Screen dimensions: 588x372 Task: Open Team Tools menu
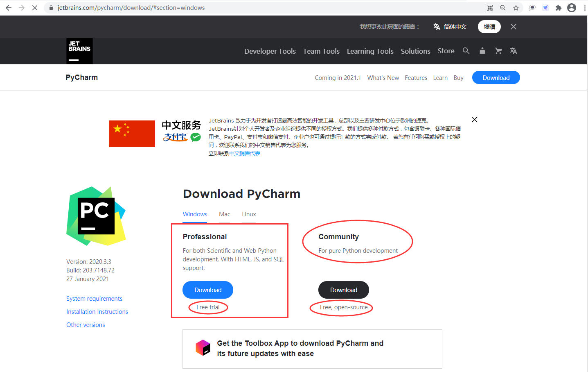point(321,51)
